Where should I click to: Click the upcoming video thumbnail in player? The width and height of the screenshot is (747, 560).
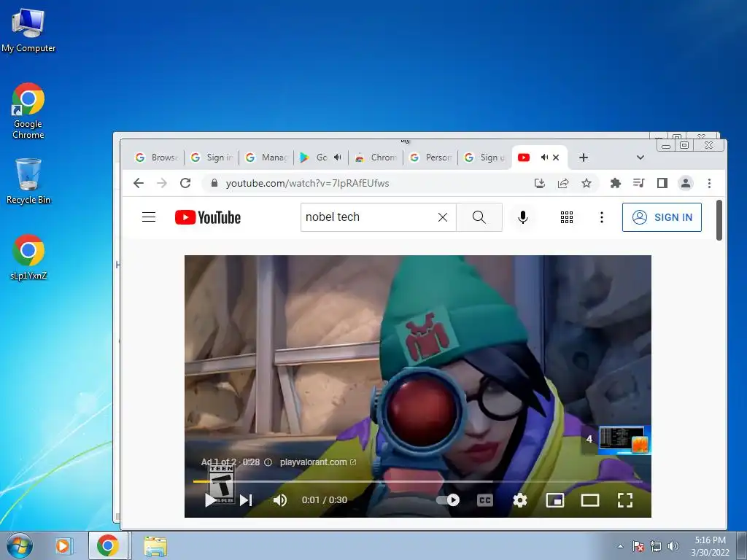624,439
